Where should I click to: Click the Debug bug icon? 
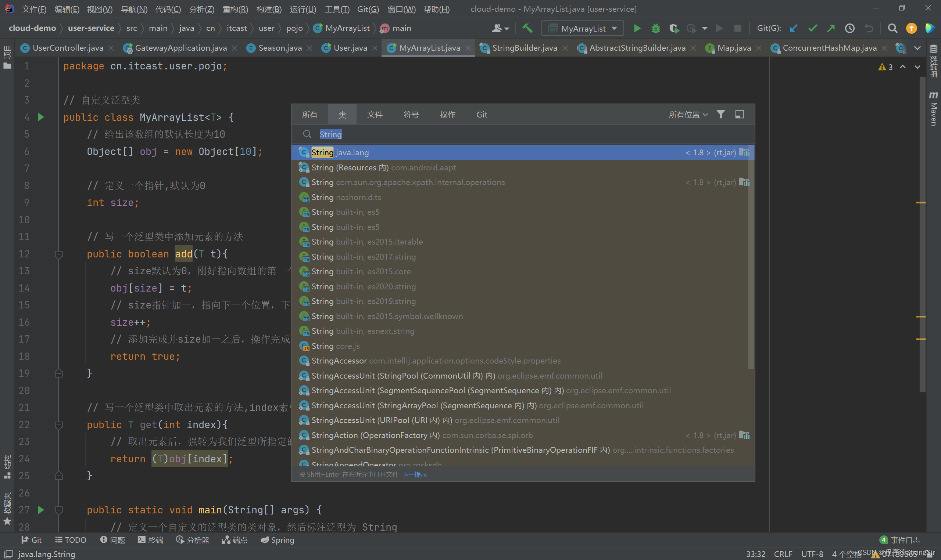(x=655, y=28)
